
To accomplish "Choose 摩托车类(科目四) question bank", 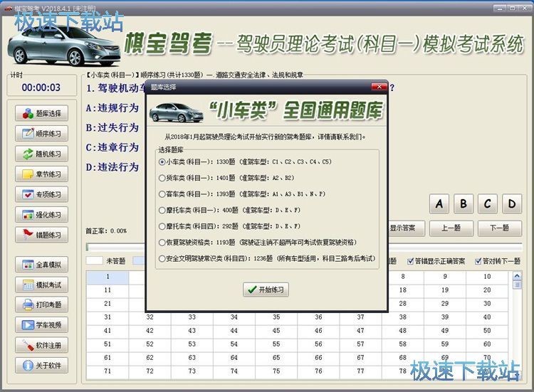I will coord(162,226).
